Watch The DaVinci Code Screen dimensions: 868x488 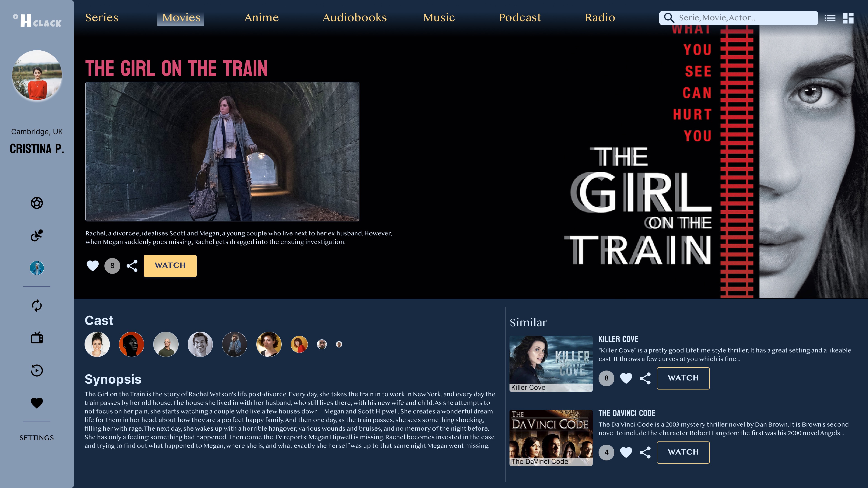(x=683, y=452)
